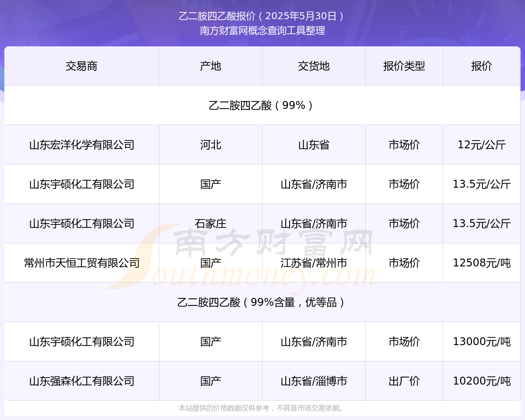
Task: Click 山东宇硕化工有限公司 in the 石家庄 row
Action: coord(82,224)
